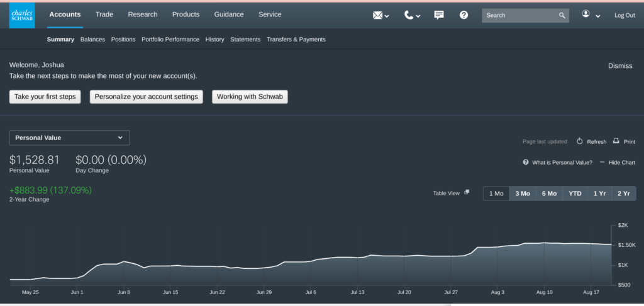Open the Trade menu
The width and height of the screenshot is (644, 306).
(x=104, y=14)
